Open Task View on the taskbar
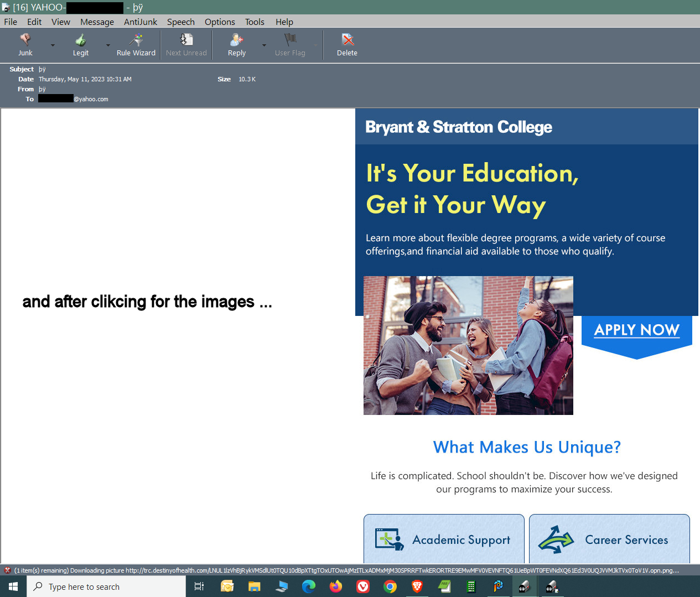 pos(199,586)
